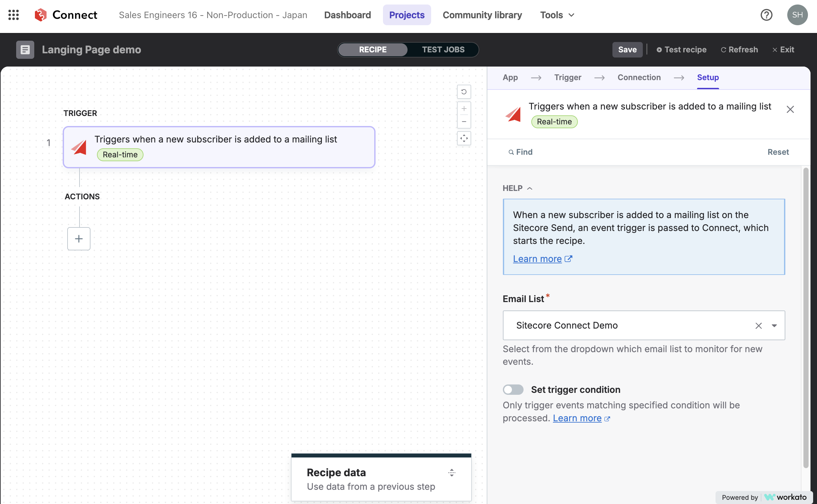The image size is (817, 504).
Task: Open the app launcher grid icon
Action: tap(13, 15)
